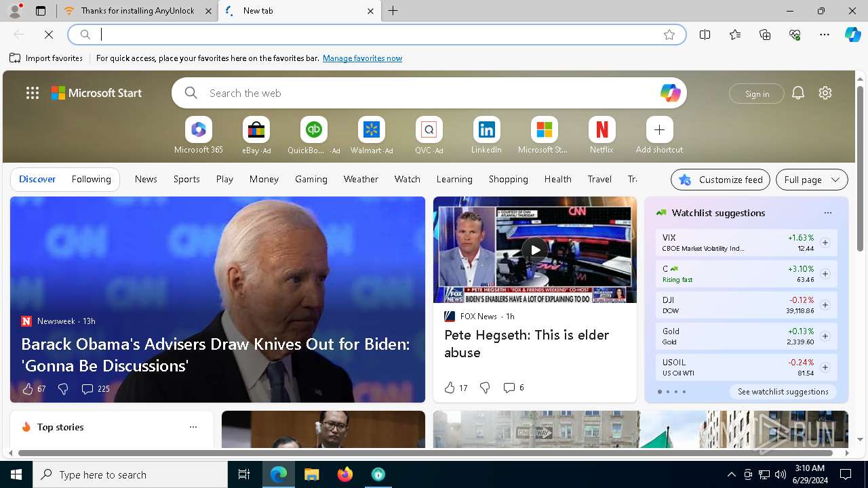Select the Weather feed tab
This screenshot has width=868, height=488.
coord(361,179)
